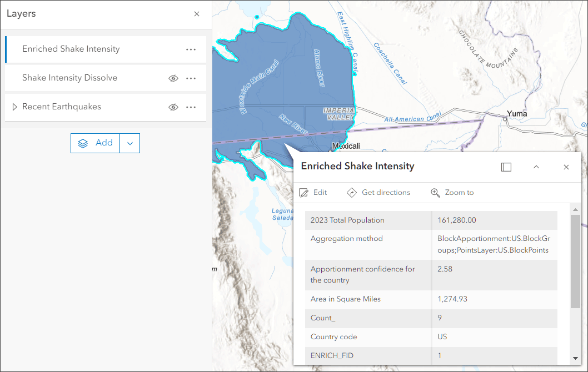
Task: Show the Shake Intensity Dissolve layer
Action: [x=173, y=78]
